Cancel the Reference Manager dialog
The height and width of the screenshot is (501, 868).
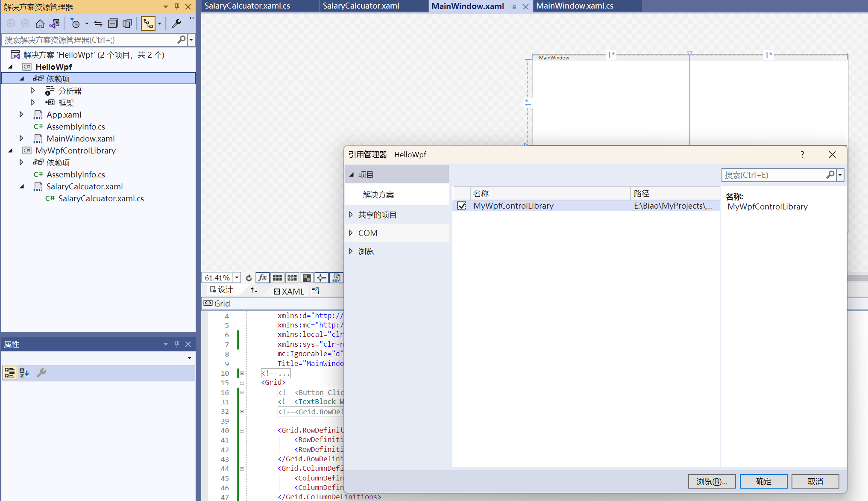click(815, 481)
